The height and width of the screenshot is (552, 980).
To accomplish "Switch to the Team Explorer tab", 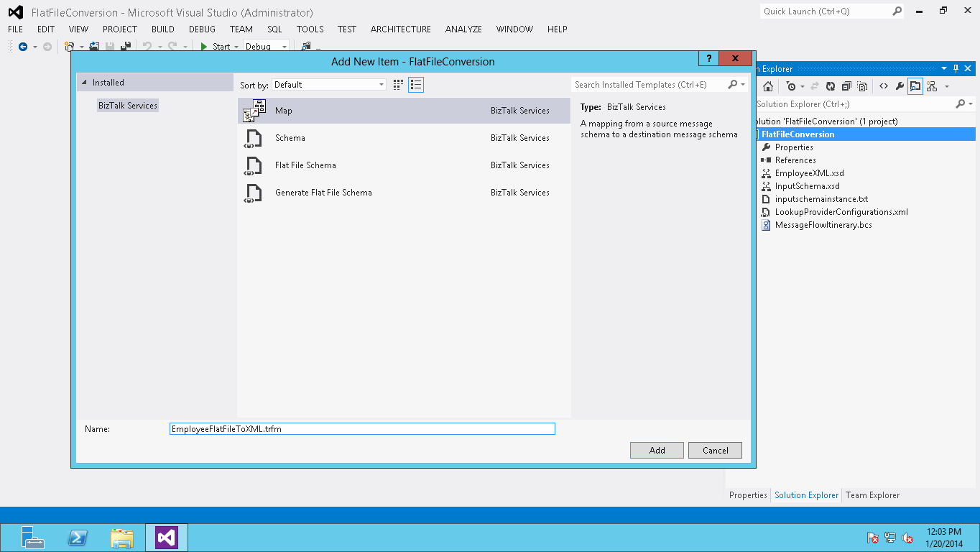I will pos(872,495).
